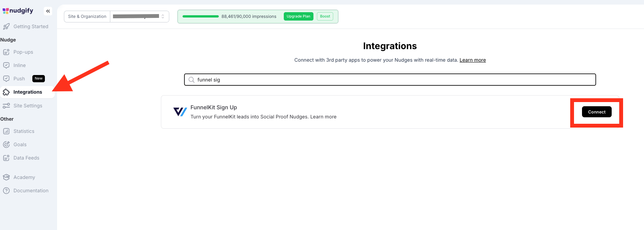
Task: Open Statistics in the sidebar
Action: [x=24, y=131]
